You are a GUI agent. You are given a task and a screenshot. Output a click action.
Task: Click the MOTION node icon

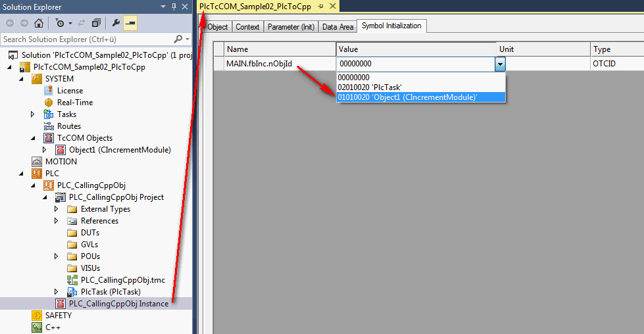(x=37, y=162)
